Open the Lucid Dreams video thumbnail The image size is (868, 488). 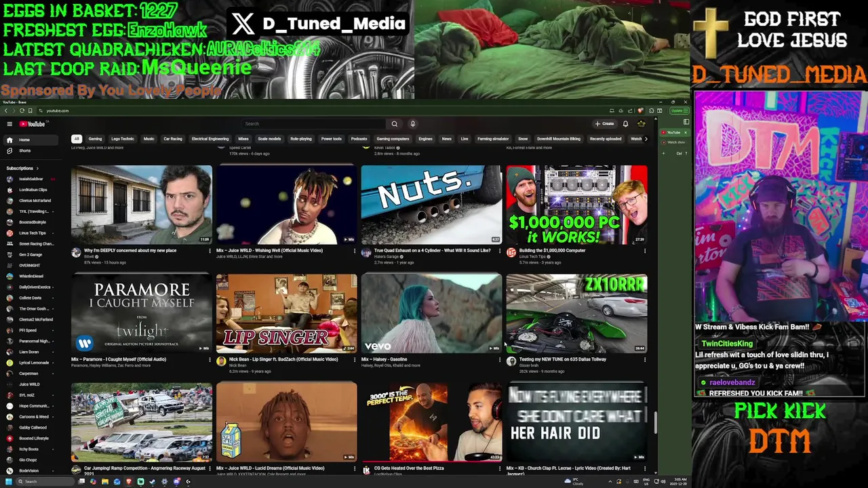tap(287, 422)
